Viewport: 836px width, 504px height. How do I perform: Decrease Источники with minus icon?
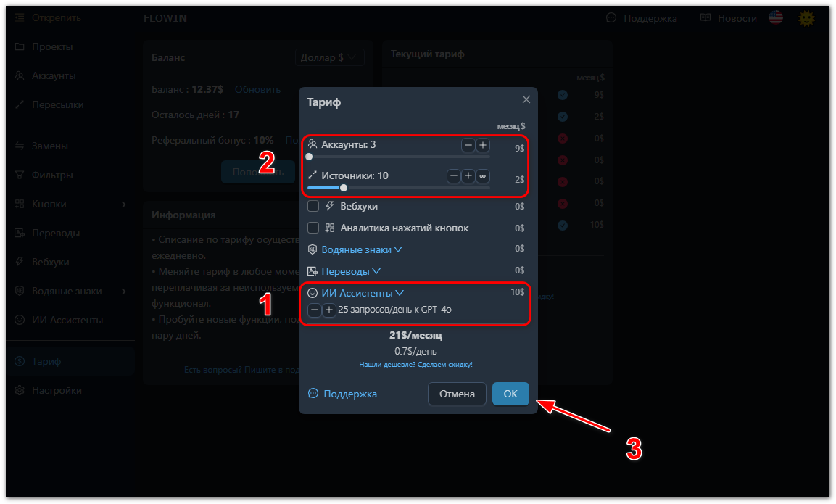[453, 176]
